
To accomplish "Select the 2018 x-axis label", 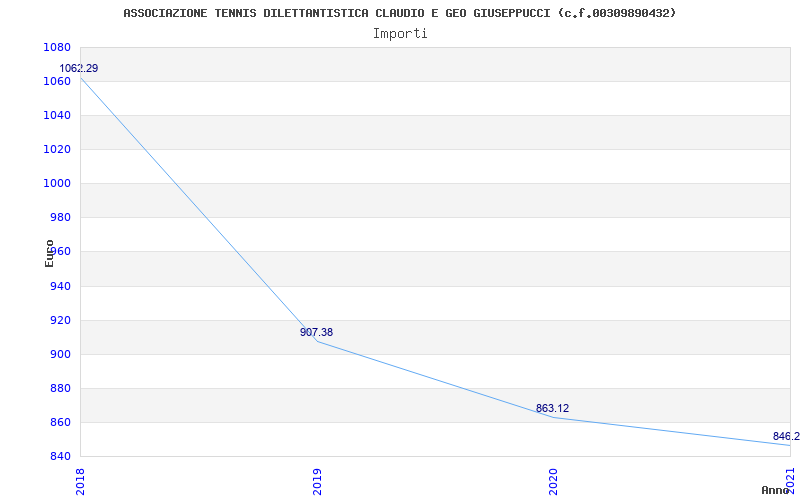I will [80, 482].
